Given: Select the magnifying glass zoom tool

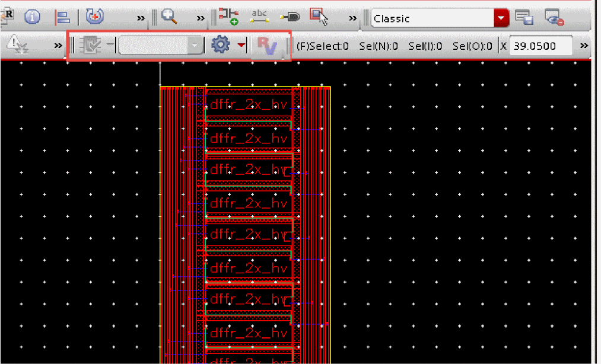Looking at the screenshot, I should 170,17.
